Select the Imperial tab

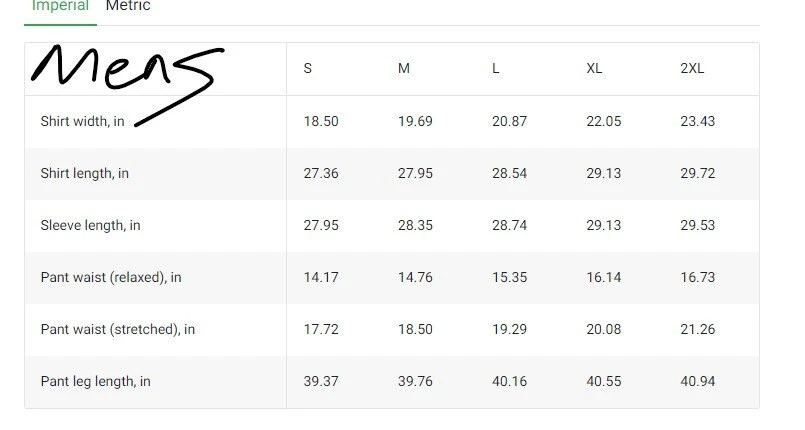[x=60, y=6]
